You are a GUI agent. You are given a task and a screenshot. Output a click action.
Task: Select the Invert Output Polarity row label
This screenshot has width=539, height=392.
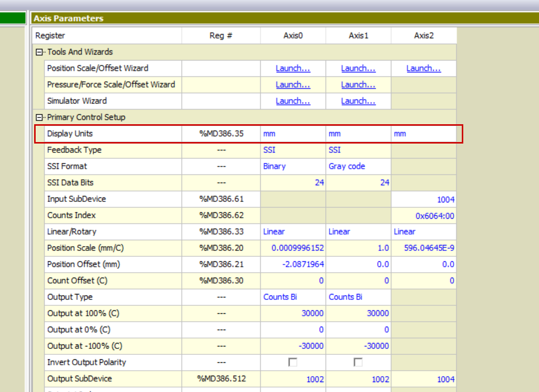[x=87, y=362]
